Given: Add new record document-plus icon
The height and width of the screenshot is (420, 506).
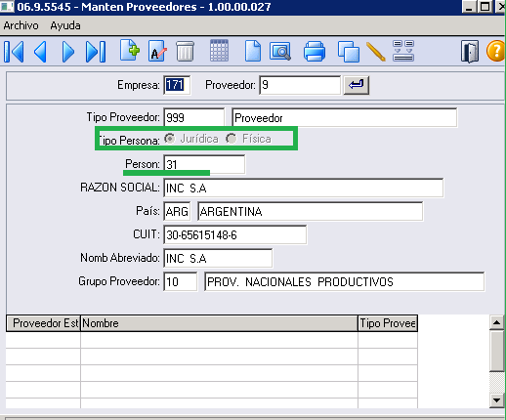Looking at the screenshot, I should tap(130, 51).
